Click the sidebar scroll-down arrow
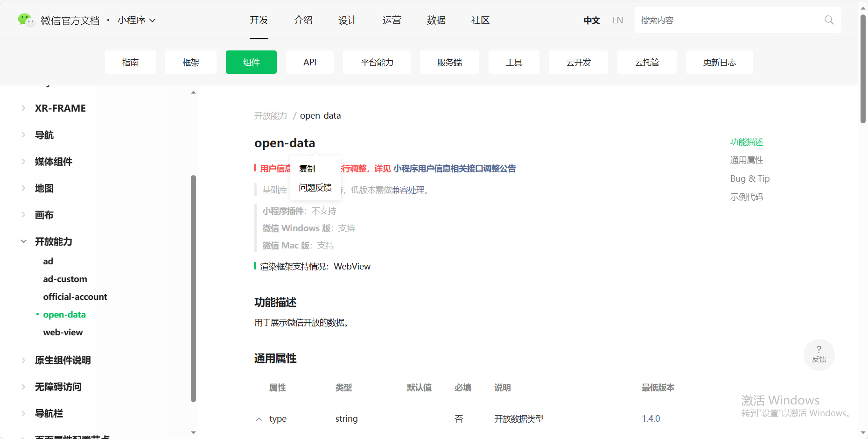 pyautogui.click(x=193, y=433)
